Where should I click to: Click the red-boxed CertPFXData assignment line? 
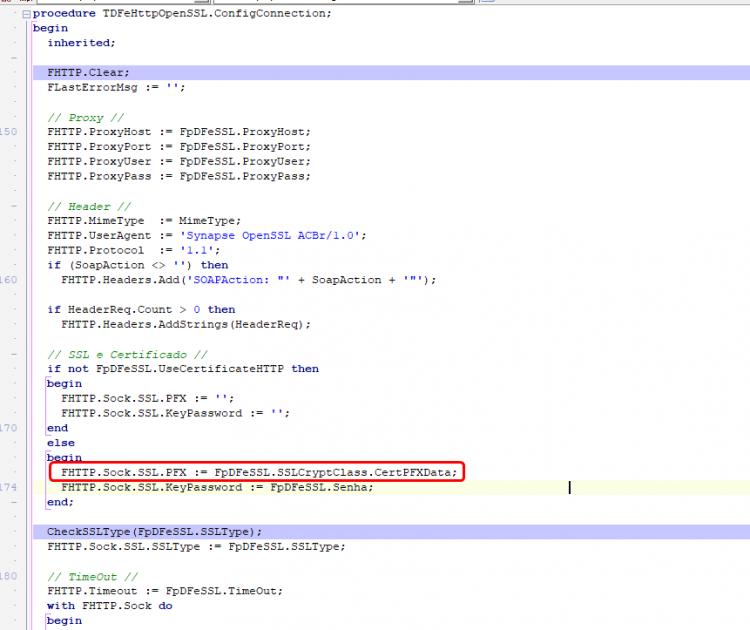259,473
